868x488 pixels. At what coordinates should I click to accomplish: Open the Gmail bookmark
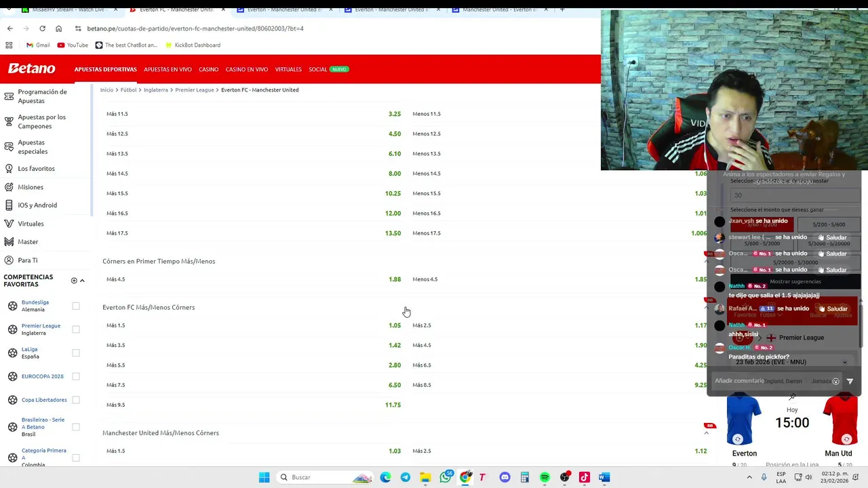click(x=37, y=45)
